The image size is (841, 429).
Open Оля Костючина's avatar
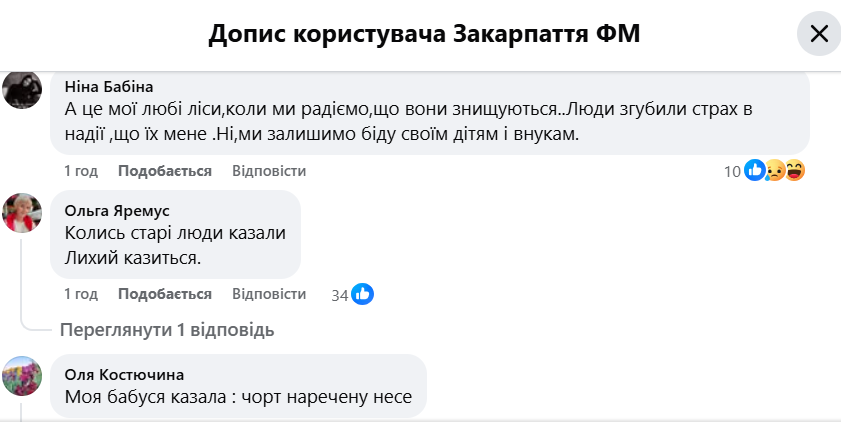pyautogui.click(x=22, y=376)
